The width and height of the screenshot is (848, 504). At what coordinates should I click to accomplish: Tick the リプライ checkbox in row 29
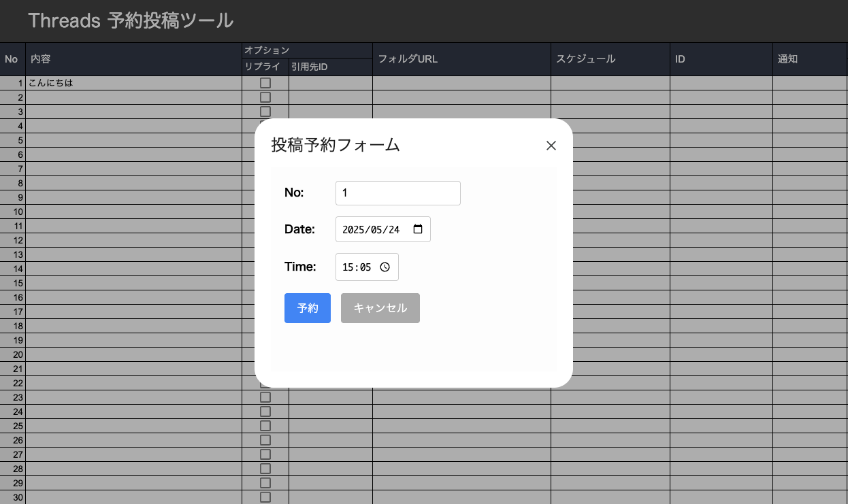pyautogui.click(x=265, y=483)
